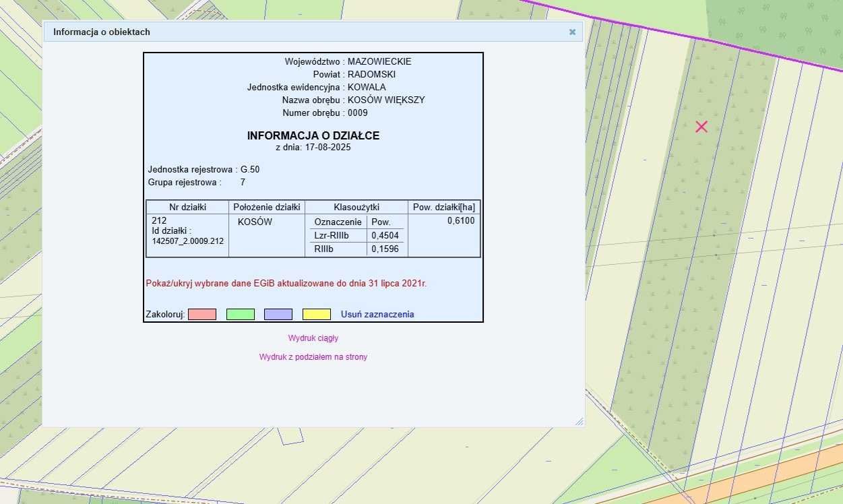Viewport: 843px width, 504px height.
Task: Click the Jednostka rejestrowa G.50 text
Action: pos(204,169)
